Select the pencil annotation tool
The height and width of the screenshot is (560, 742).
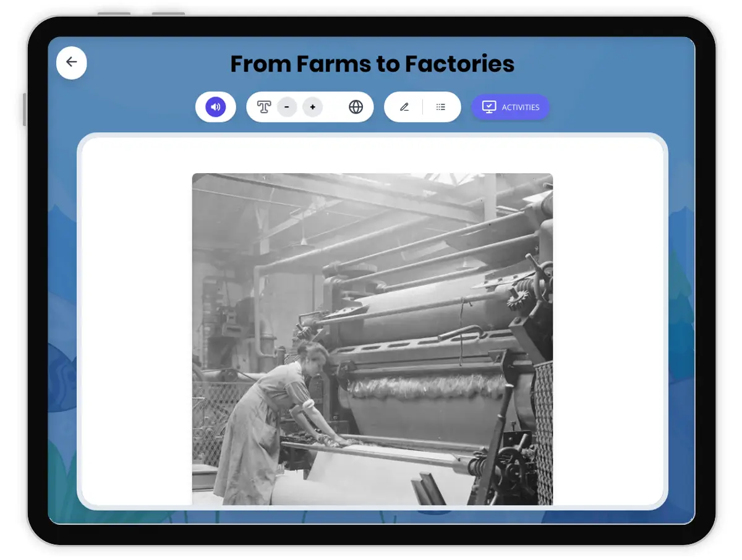[x=404, y=107]
